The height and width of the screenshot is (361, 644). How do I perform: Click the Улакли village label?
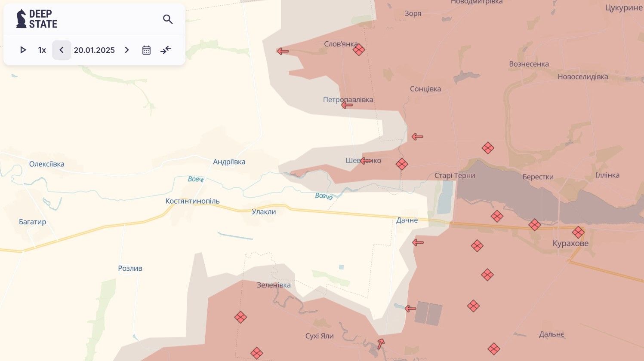(x=264, y=212)
